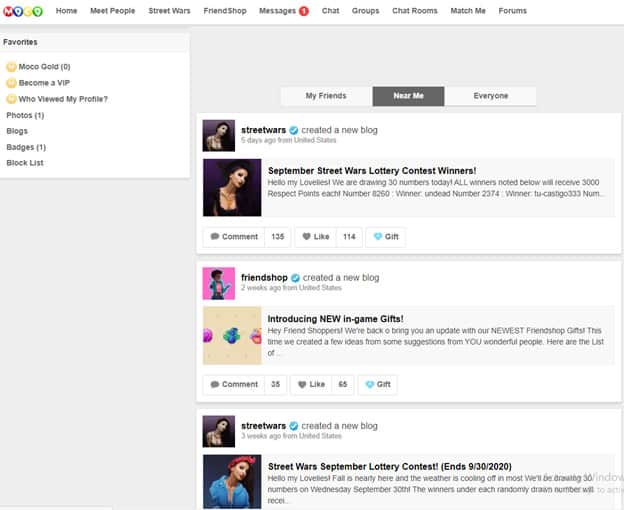Click the 114 like count

tap(349, 237)
